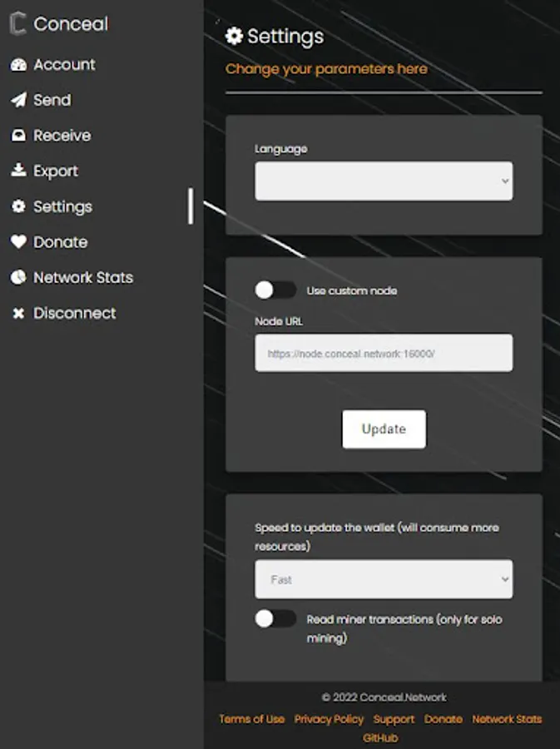Open the Privacy Policy link

(x=329, y=719)
